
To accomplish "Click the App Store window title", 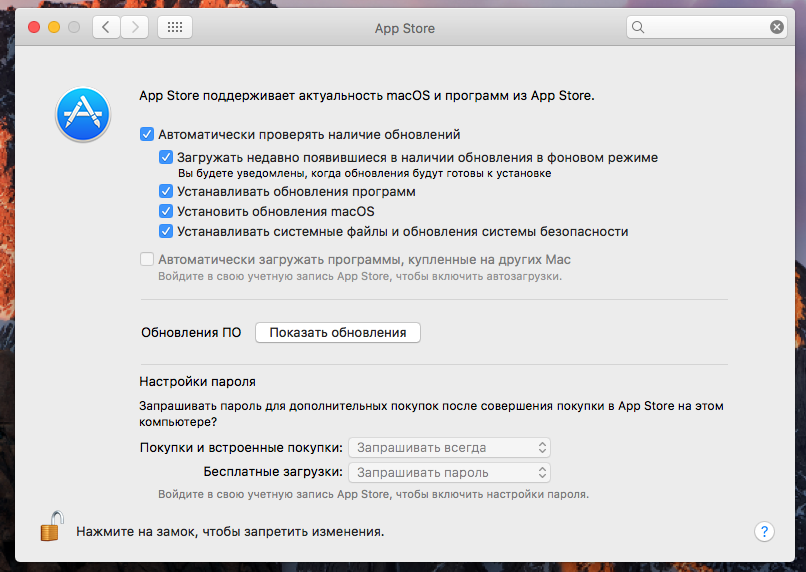I will [x=405, y=28].
